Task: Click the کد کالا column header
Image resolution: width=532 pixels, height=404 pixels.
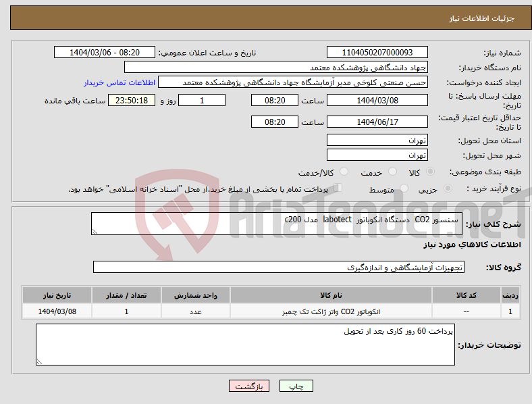Action: (x=467, y=295)
